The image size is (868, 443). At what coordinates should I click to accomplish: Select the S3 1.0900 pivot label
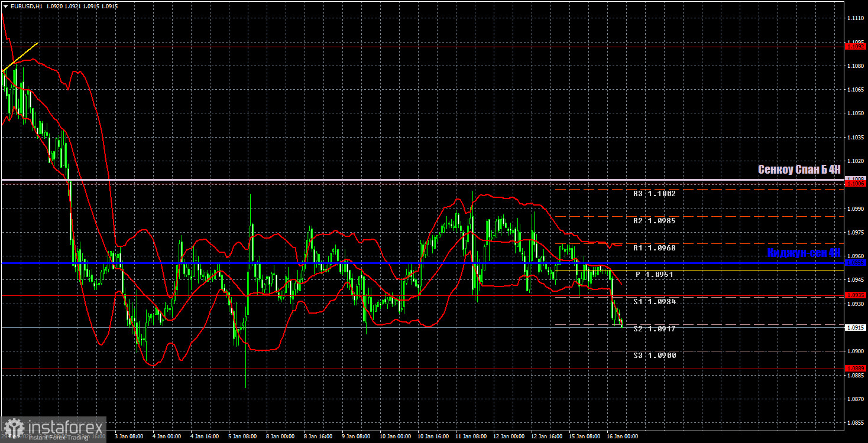654,355
